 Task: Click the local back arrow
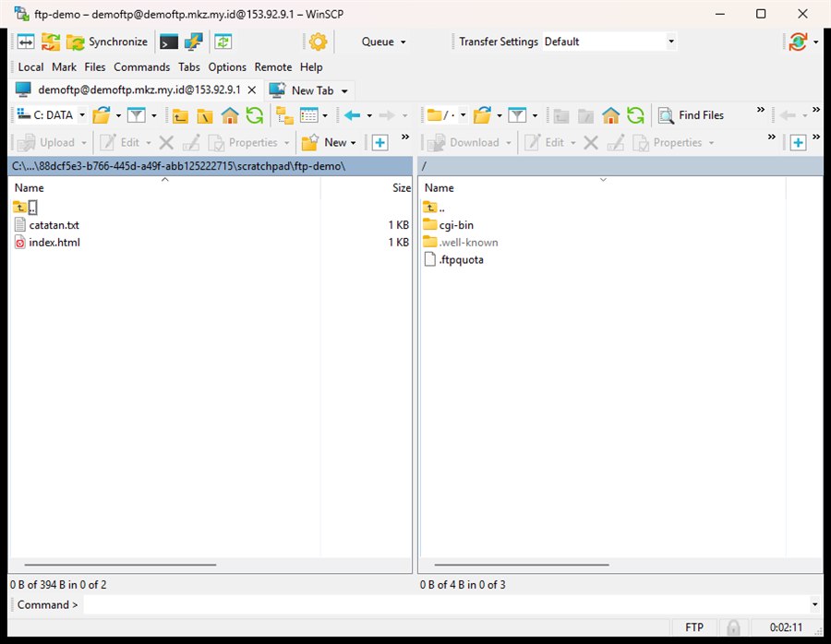352,115
